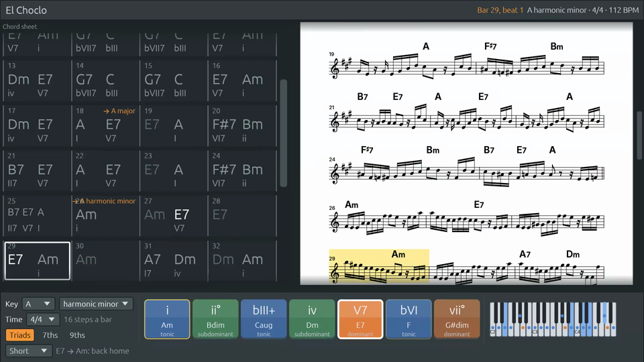Choose the i Am tonic chord
Image resolution: width=644 pixels, height=362 pixels.
pos(167,319)
